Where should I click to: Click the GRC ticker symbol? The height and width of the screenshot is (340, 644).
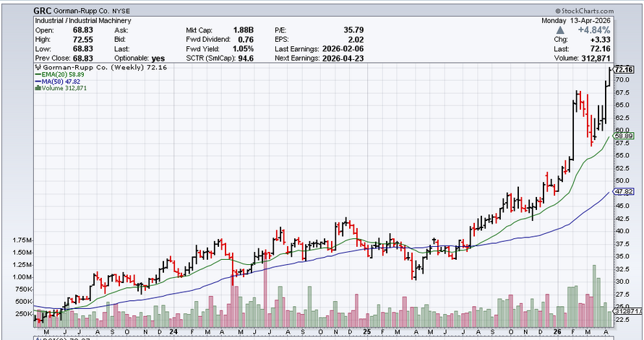point(43,12)
